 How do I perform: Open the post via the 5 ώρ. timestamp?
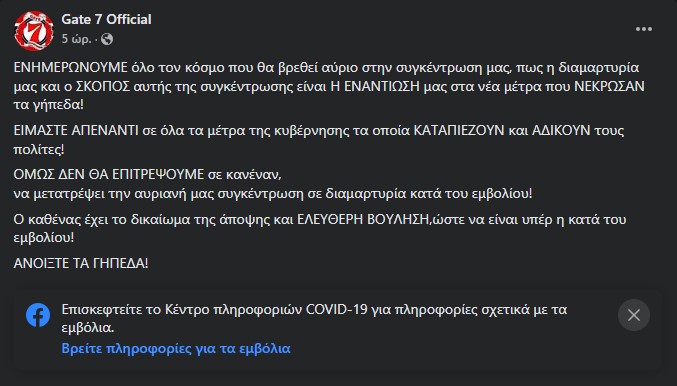(76, 39)
